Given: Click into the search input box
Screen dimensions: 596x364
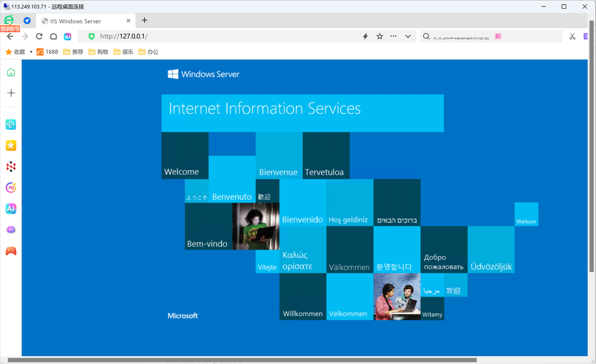Looking at the screenshot, I should click(491, 36).
